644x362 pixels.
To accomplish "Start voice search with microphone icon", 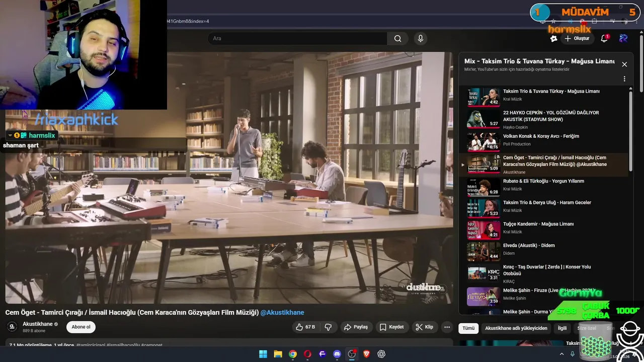I will tap(421, 38).
